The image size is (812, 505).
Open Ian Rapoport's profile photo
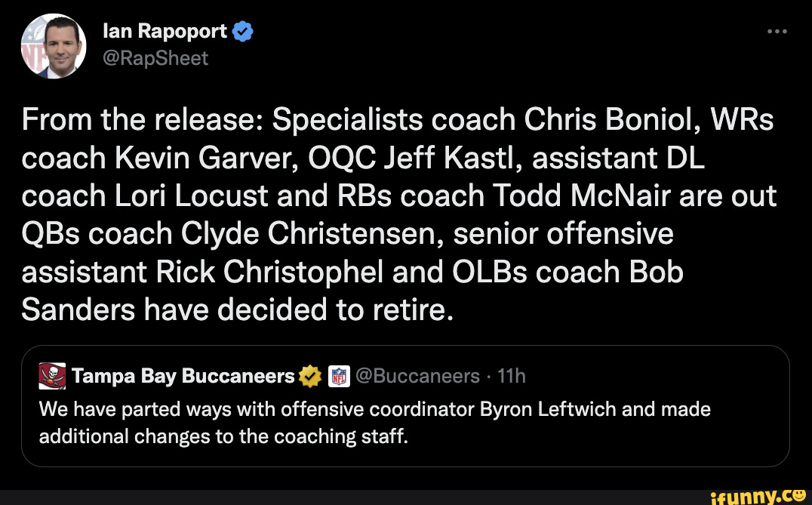coord(54,46)
